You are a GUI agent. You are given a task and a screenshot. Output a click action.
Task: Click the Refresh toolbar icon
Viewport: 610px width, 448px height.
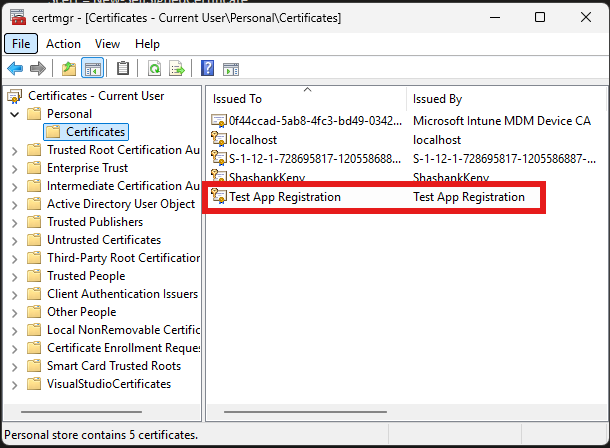click(x=154, y=68)
